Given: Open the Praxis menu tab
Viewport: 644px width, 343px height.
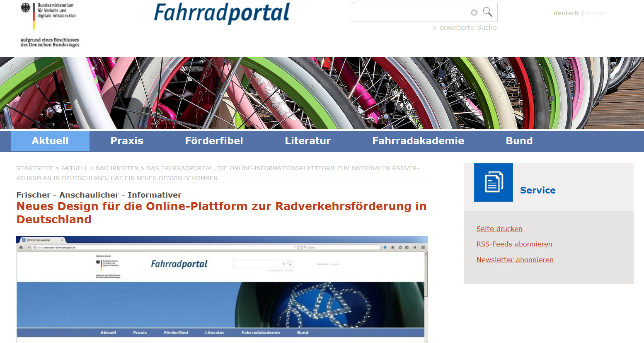Looking at the screenshot, I should click(x=127, y=141).
